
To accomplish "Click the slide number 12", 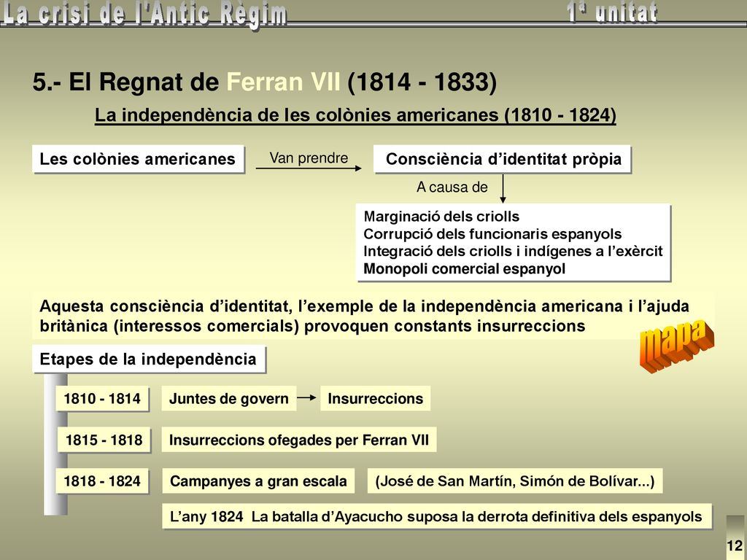I will (735, 545).
